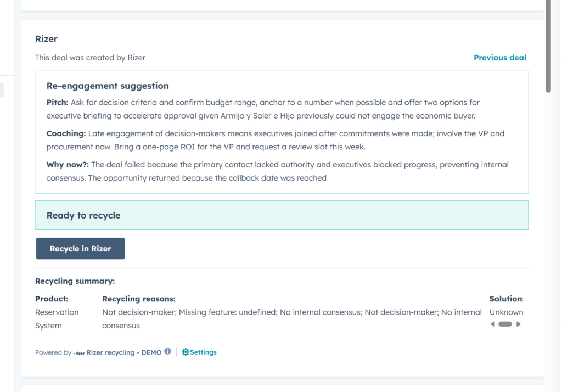Click the Ready to recycle status banner
The height and width of the screenshot is (392, 562).
click(x=282, y=215)
